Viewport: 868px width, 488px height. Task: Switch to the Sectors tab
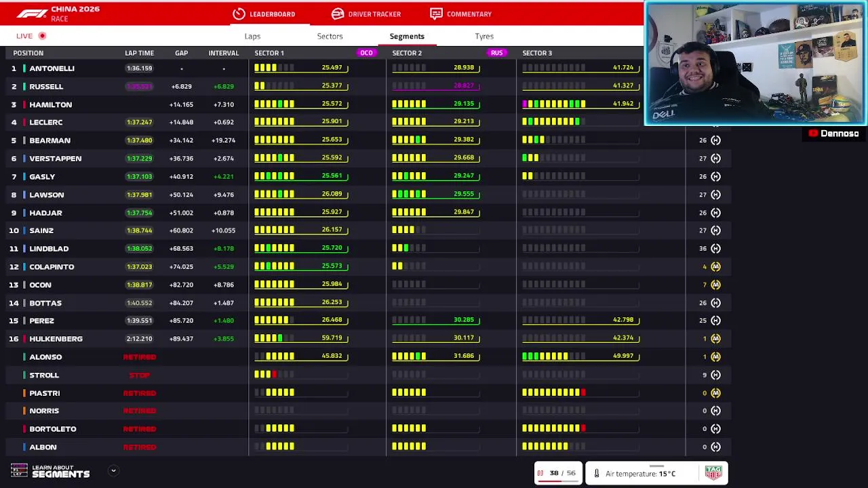pos(330,36)
